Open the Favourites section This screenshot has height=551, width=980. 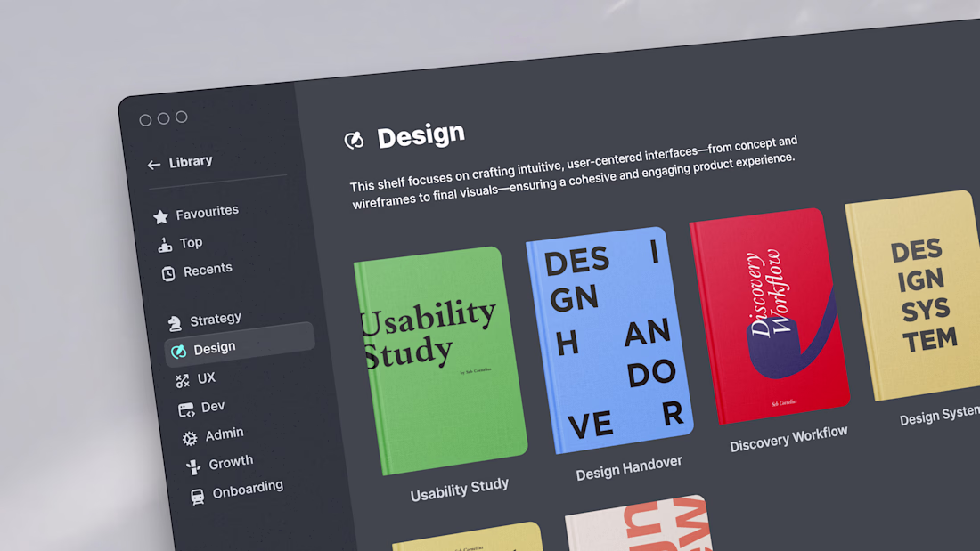tap(208, 213)
